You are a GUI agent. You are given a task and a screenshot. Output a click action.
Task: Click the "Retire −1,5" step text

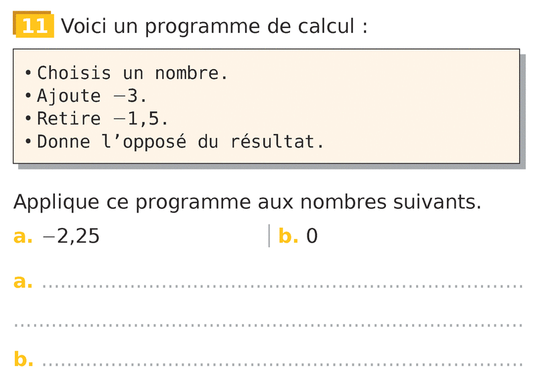point(103,119)
